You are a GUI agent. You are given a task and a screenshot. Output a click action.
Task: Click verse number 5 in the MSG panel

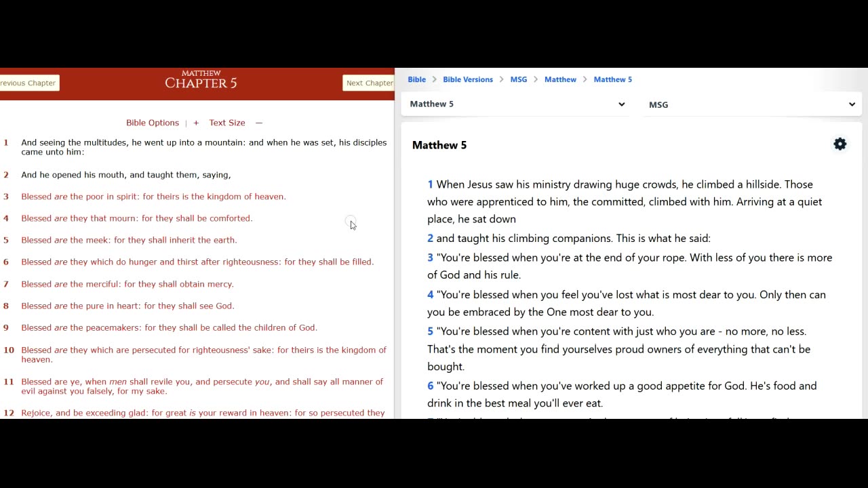point(430,331)
